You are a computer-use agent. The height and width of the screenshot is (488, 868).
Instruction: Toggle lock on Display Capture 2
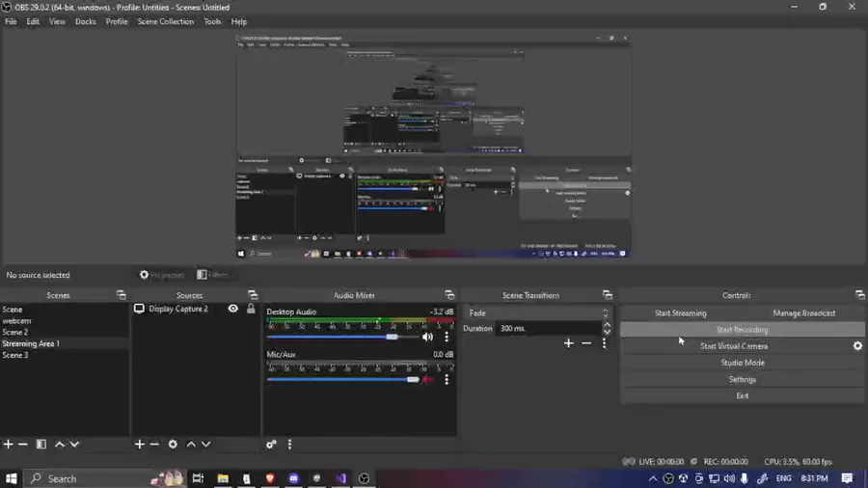(x=251, y=309)
